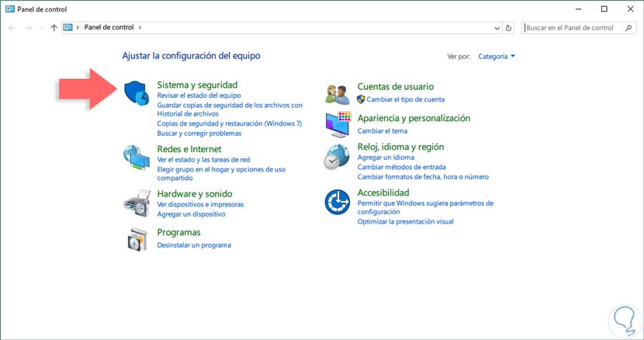644x340 pixels.
Task: Open the recent locations dropdown arrow
Action: pyautogui.click(x=42, y=28)
